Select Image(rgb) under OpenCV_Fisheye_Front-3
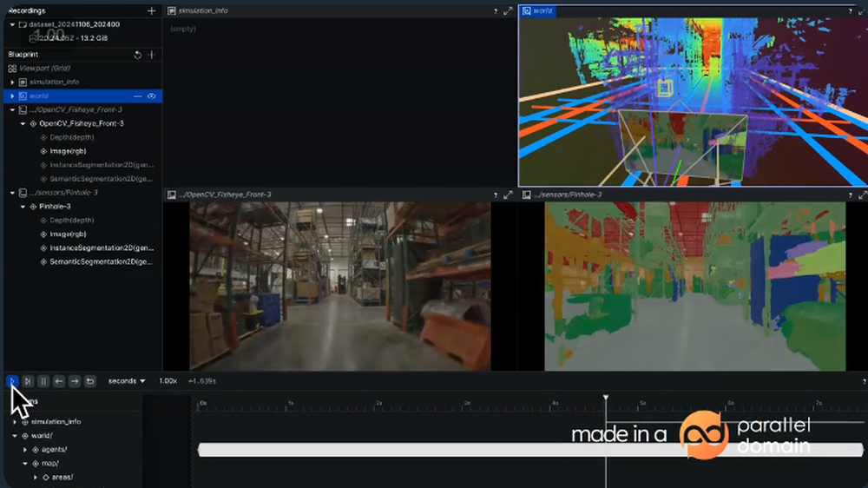868x488 pixels. pyautogui.click(x=68, y=151)
